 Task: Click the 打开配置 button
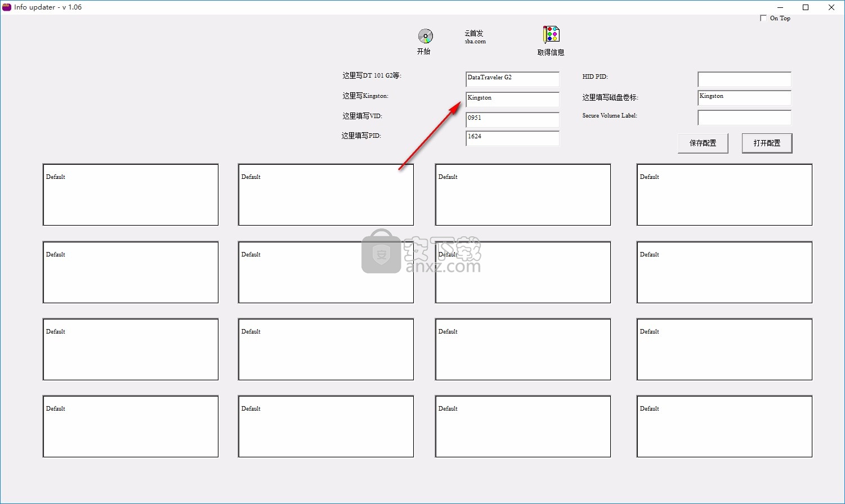click(767, 143)
